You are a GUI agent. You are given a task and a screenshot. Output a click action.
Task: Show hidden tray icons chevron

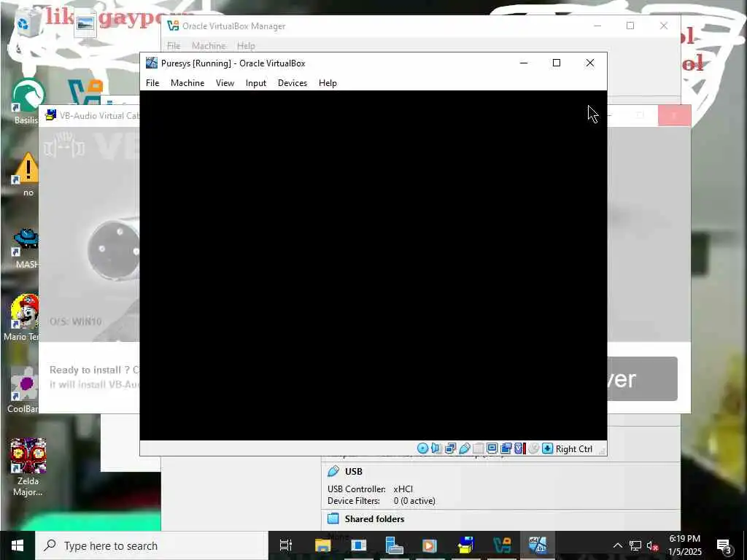(x=617, y=545)
